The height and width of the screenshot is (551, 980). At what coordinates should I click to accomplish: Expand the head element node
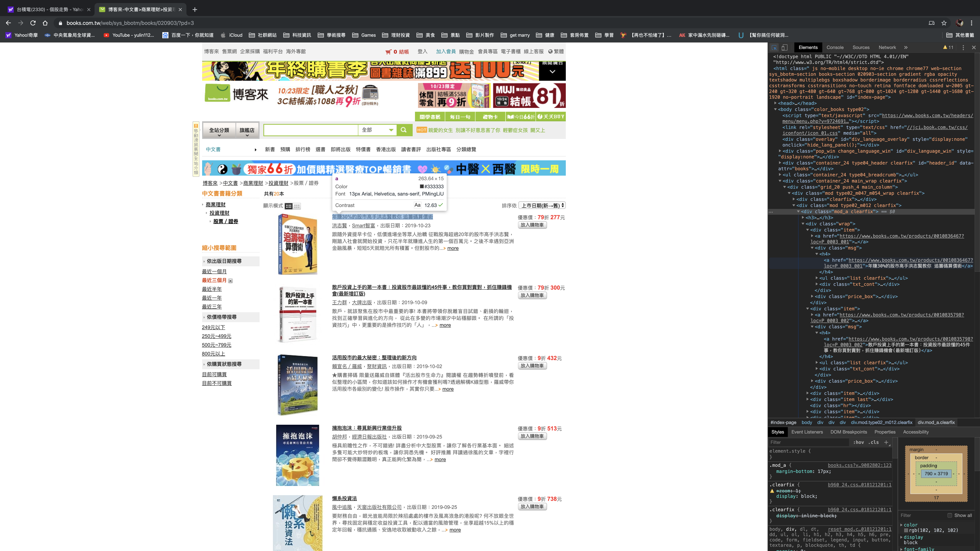pos(775,103)
